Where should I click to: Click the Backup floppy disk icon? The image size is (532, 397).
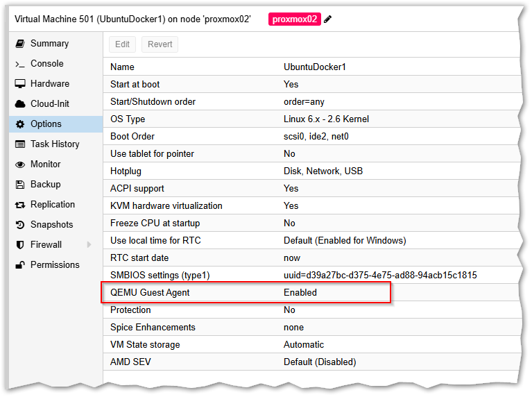(x=20, y=185)
